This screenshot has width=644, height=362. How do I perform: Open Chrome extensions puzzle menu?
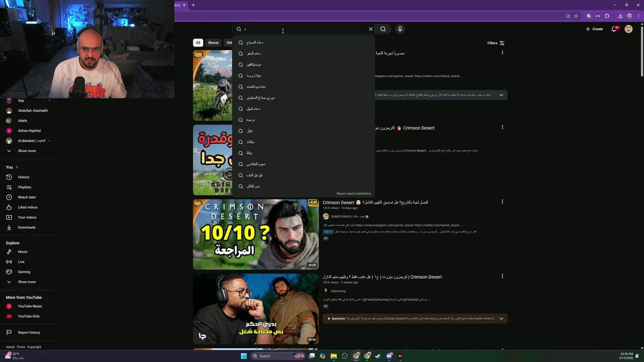[x=607, y=16]
